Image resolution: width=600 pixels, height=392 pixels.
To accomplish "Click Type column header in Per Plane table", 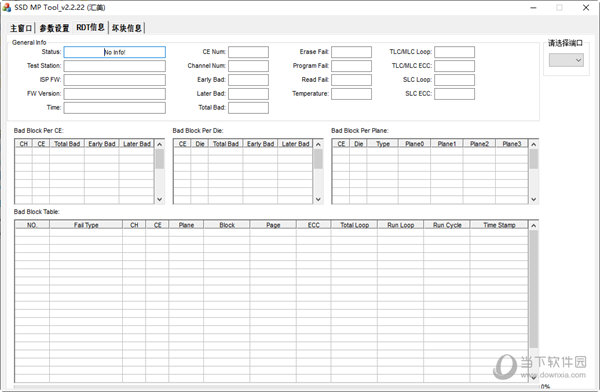I will [x=383, y=144].
